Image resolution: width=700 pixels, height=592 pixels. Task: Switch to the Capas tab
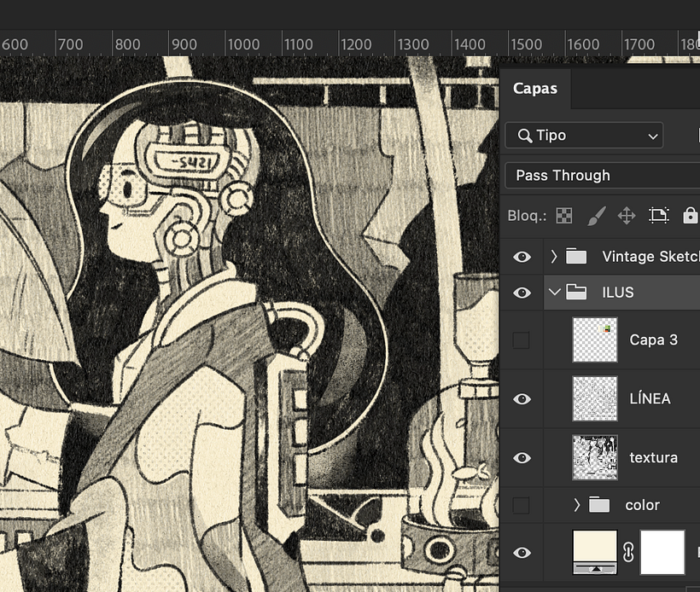point(535,89)
